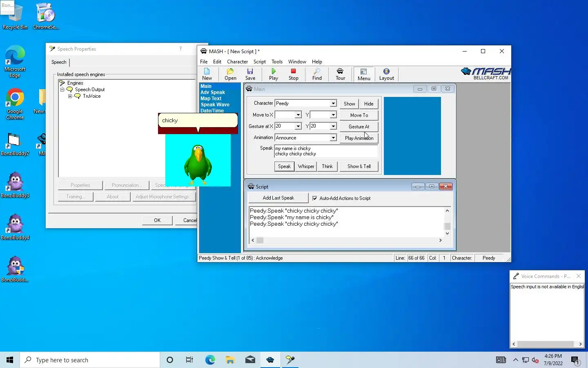Show hidden system tray icons chevron

click(515, 360)
